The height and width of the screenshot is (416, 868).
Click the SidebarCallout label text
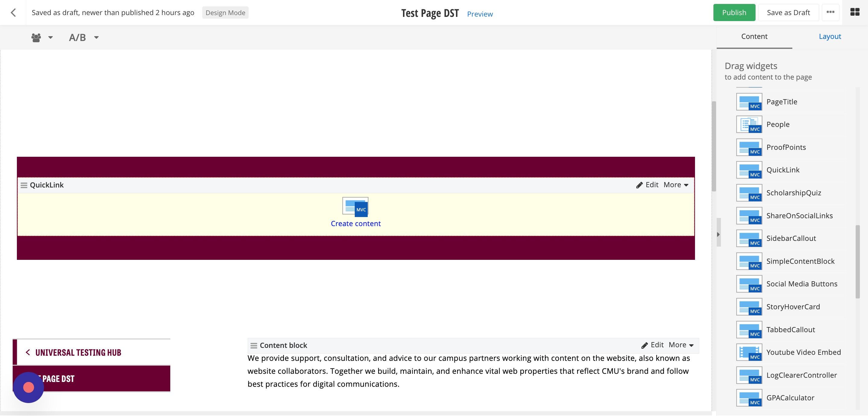(x=791, y=238)
